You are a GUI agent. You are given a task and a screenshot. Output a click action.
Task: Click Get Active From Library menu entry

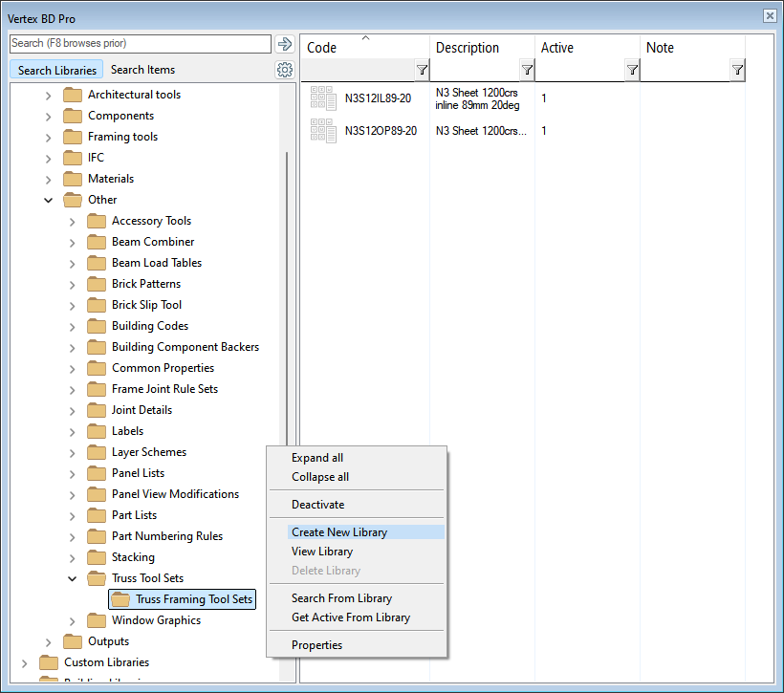tap(350, 617)
